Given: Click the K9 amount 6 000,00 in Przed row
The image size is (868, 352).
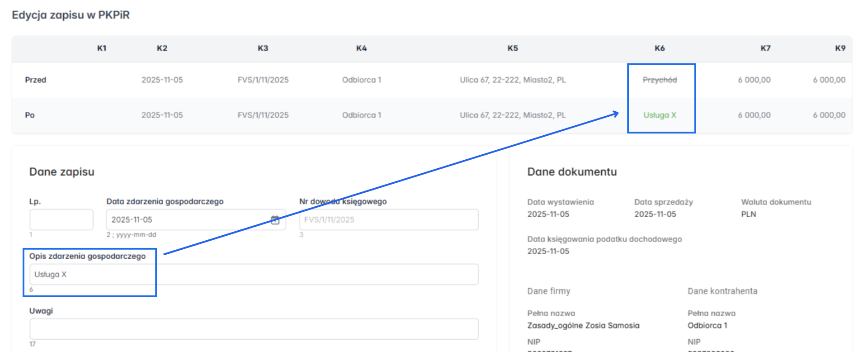Looking at the screenshot, I should 829,80.
